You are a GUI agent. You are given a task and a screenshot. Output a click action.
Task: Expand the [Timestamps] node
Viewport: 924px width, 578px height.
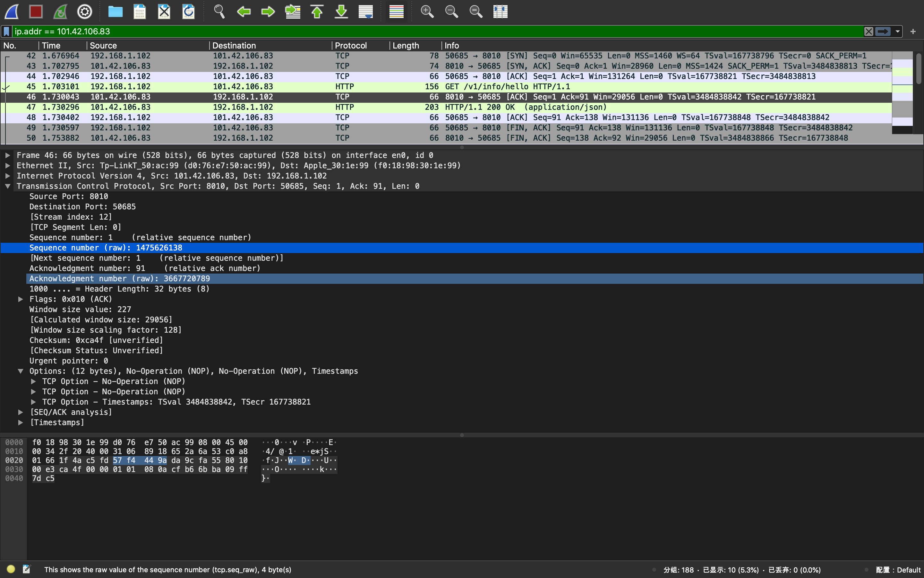click(21, 423)
